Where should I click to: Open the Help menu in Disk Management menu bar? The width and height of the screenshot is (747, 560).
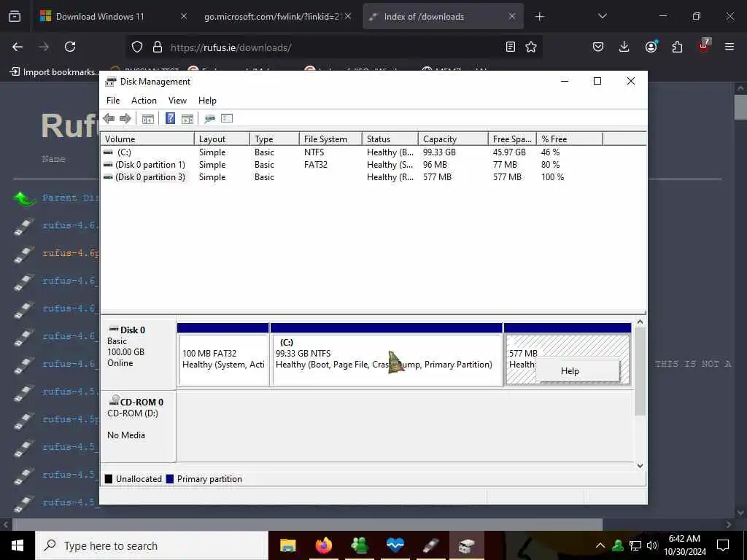click(207, 101)
